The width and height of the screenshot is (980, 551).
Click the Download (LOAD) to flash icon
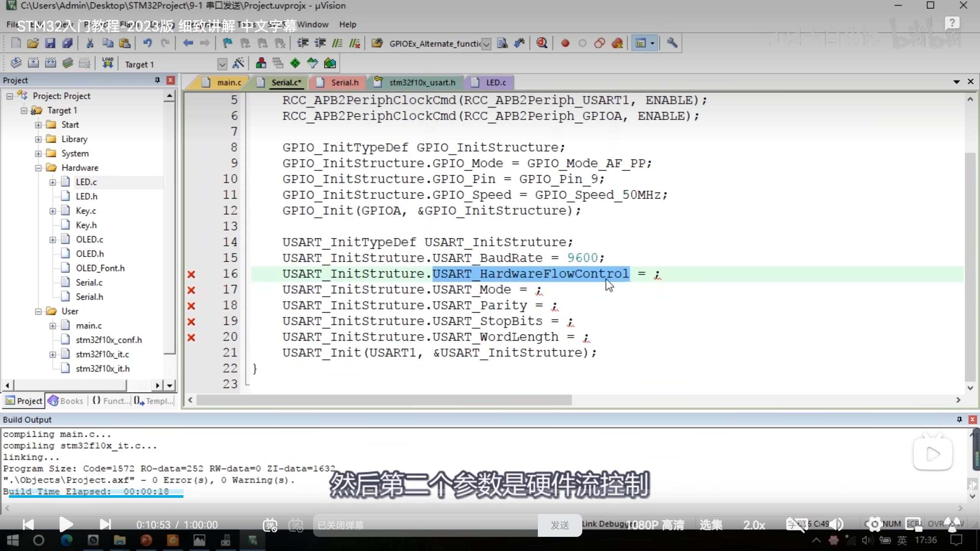pyautogui.click(x=108, y=63)
